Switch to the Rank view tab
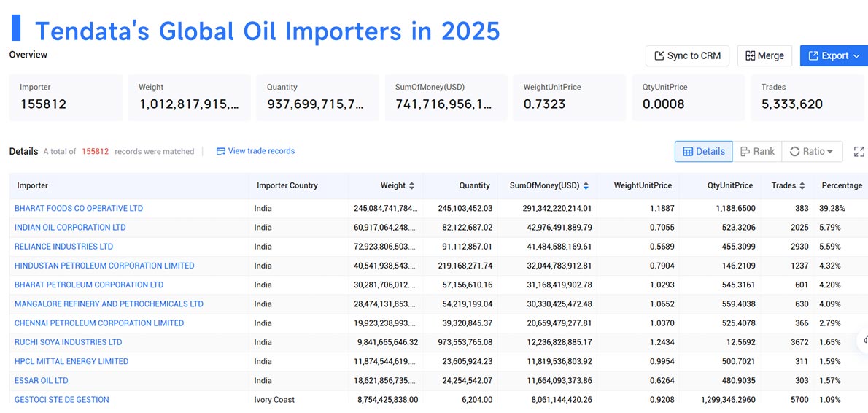Image resolution: width=868 pixels, height=413 pixels. 757,151
